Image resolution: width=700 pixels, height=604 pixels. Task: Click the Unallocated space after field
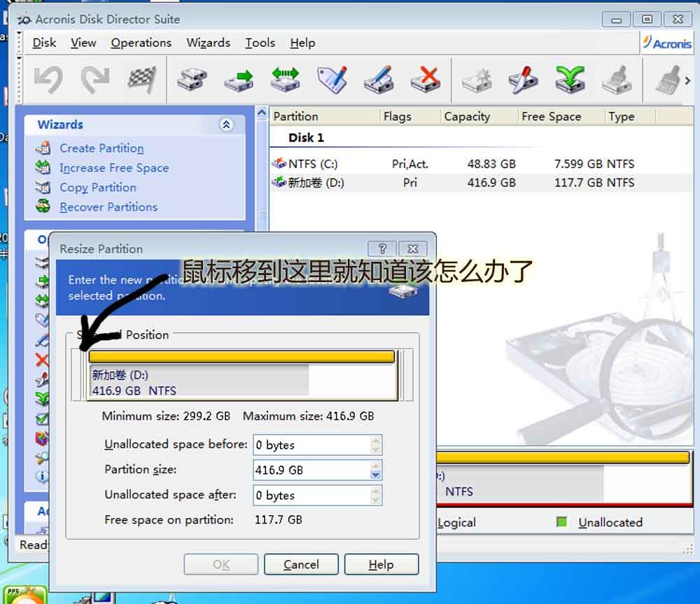click(x=317, y=495)
